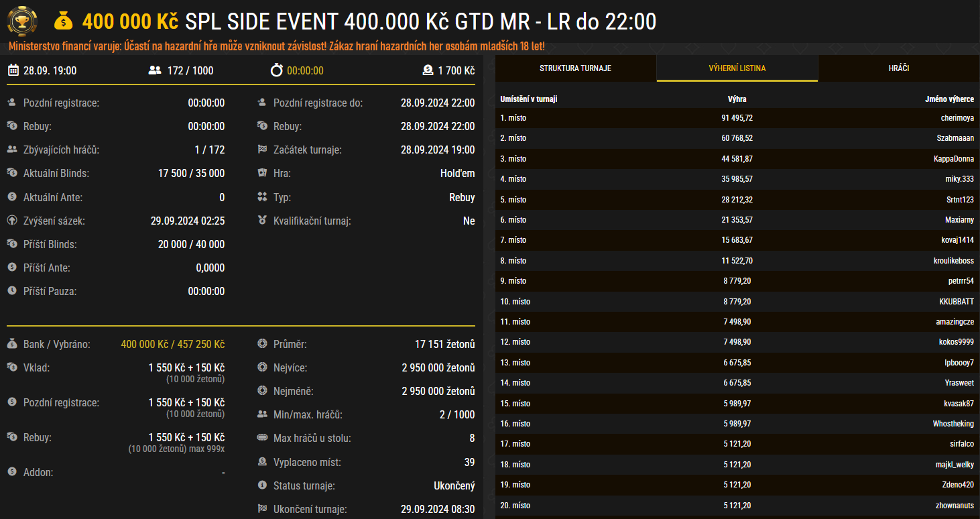Click the arrow icon beside Zvýšení sázek
The height and width of the screenshot is (519, 980).
pyautogui.click(x=12, y=220)
